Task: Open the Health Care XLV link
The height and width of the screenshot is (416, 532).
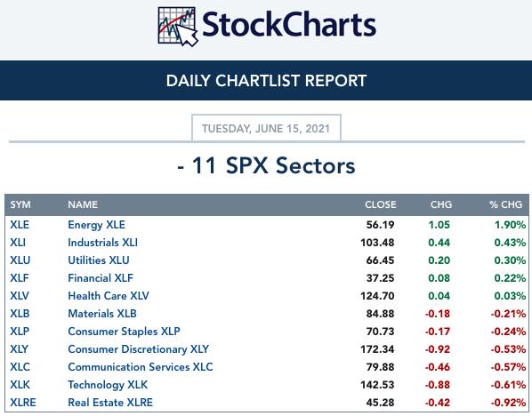Action: click(x=109, y=296)
